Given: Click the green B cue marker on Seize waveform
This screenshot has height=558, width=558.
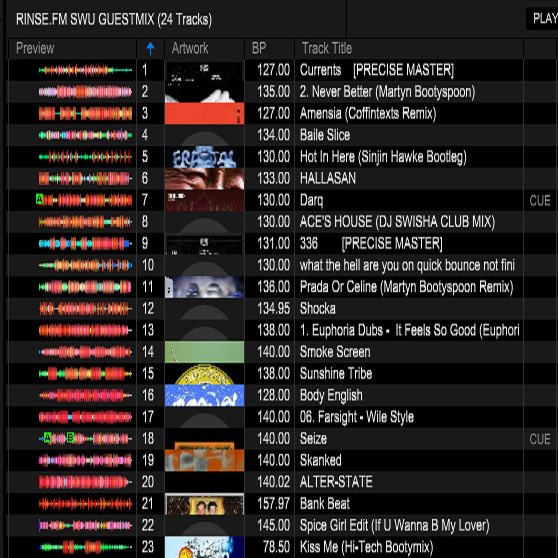Looking at the screenshot, I should pos(70,437).
